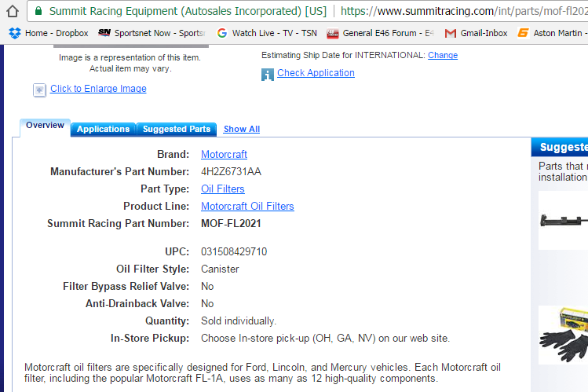This screenshot has width=588, height=392.
Task: Select the Overview tab
Action: pyautogui.click(x=45, y=126)
